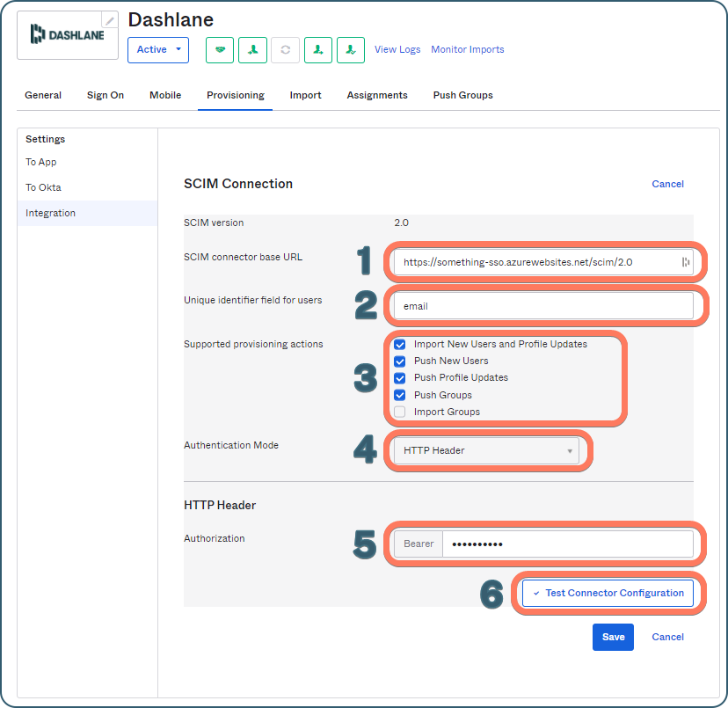Uncheck the Push New Users checkbox
Screen dimensions: 728x708
[400, 361]
